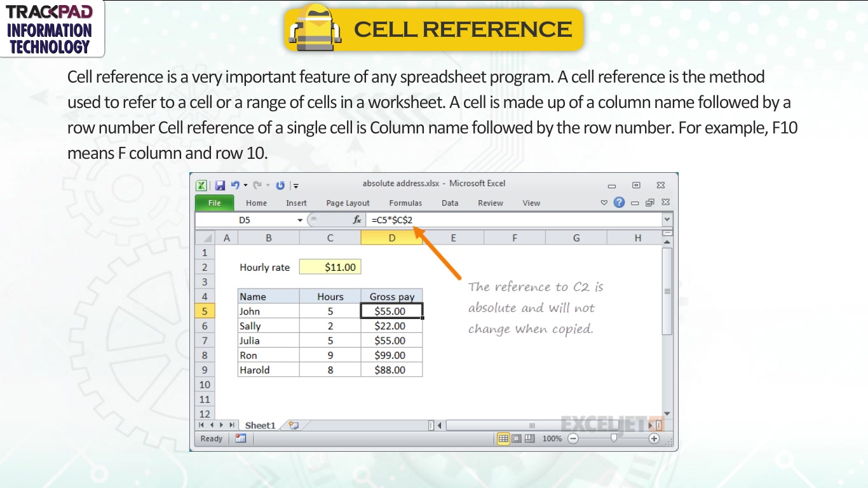The image size is (868, 488).
Task: Open the Excel application icon menu
Action: 201,186
